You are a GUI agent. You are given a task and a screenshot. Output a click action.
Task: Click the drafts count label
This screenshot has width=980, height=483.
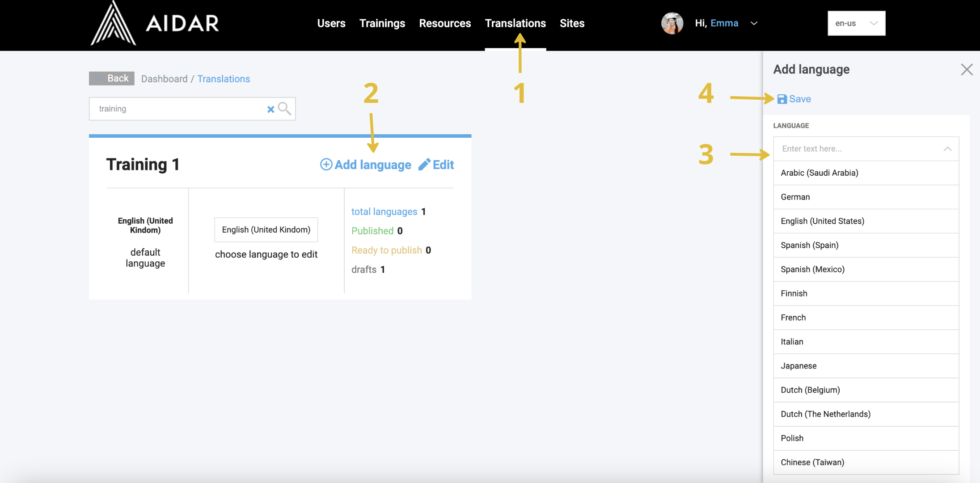[364, 270]
